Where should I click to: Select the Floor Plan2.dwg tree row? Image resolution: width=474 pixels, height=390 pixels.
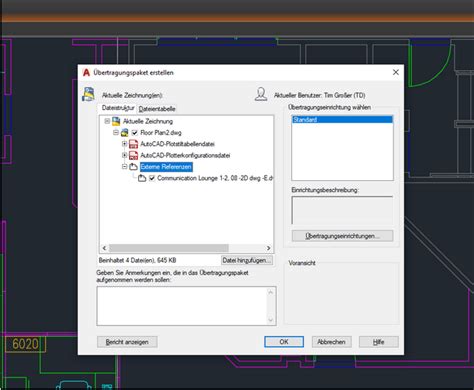point(161,133)
